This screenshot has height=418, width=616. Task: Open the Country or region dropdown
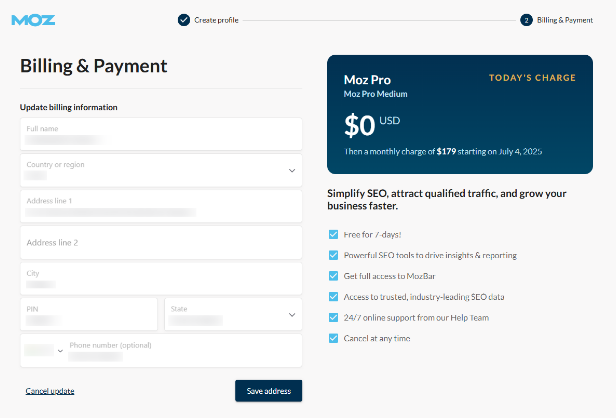click(161, 170)
